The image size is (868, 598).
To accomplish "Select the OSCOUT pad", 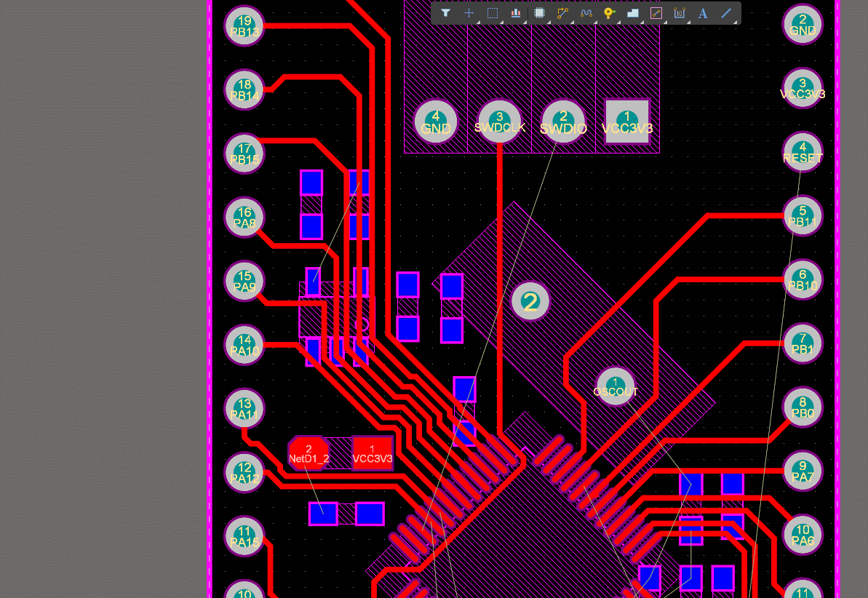I will (x=616, y=386).
